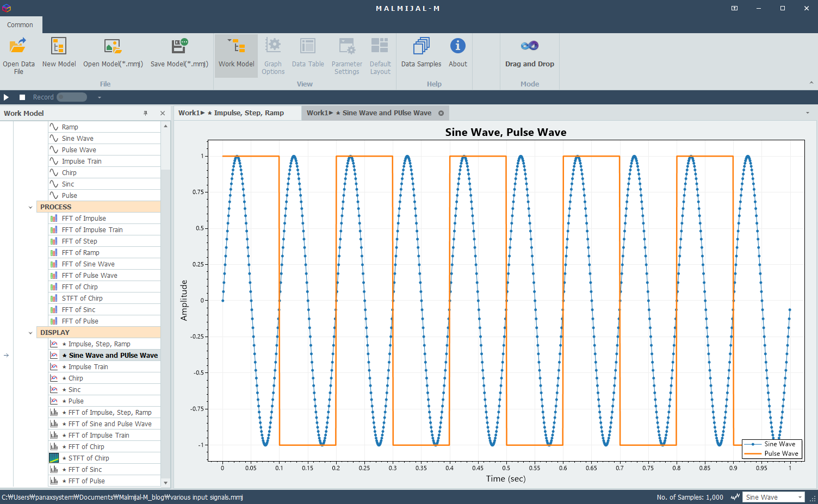Screen dimensions: 818x504
Task: Click the waveform icon in status bar
Action: click(735, 497)
